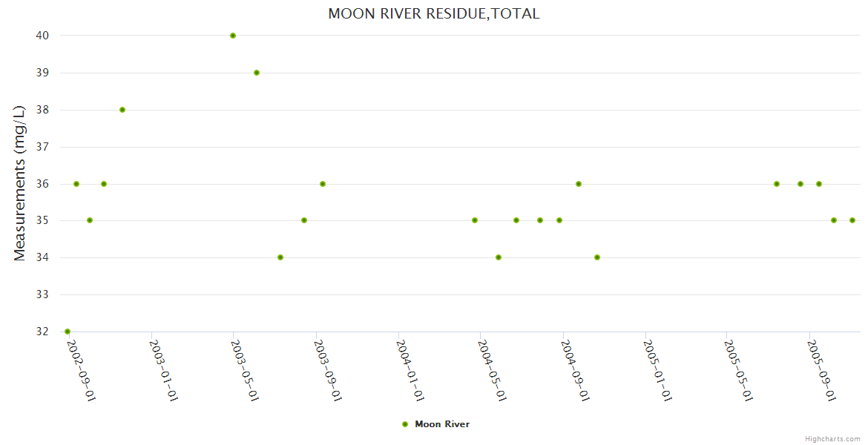The width and height of the screenshot is (868, 445).
Task: Select the data point at 39 mg/L
Action: 257,73
